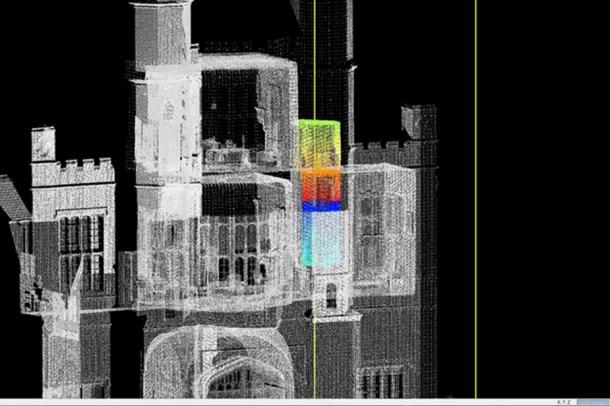Click the yellow vertical line through the center
This screenshot has height=406, width=610.
coord(314,60)
